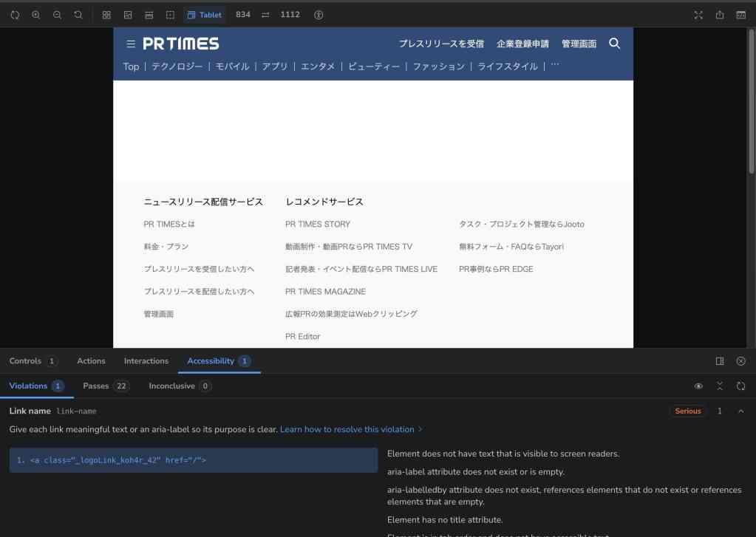
Task: Click the viewport width field showing 834
Action: tap(243, 15)
